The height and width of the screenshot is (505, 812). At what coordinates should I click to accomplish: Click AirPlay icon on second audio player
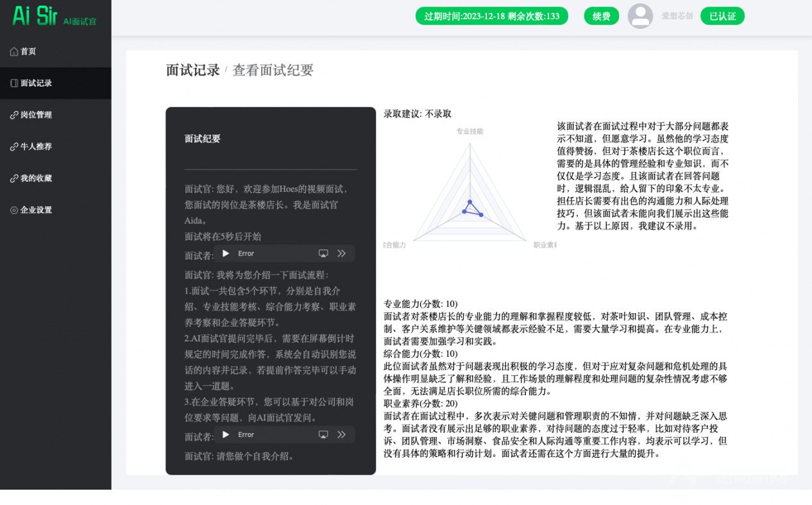coord(323,434)
